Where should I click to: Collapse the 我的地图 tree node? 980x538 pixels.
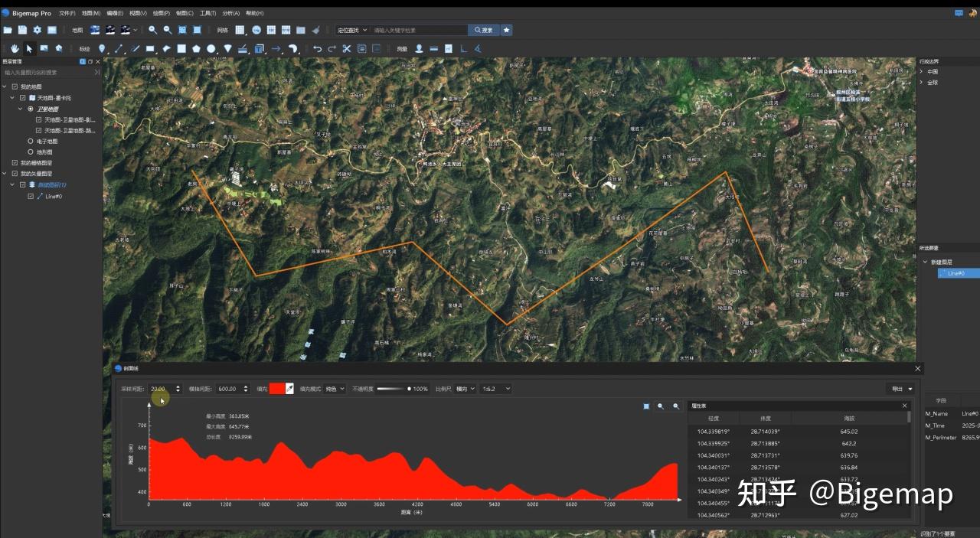[5, 86]
